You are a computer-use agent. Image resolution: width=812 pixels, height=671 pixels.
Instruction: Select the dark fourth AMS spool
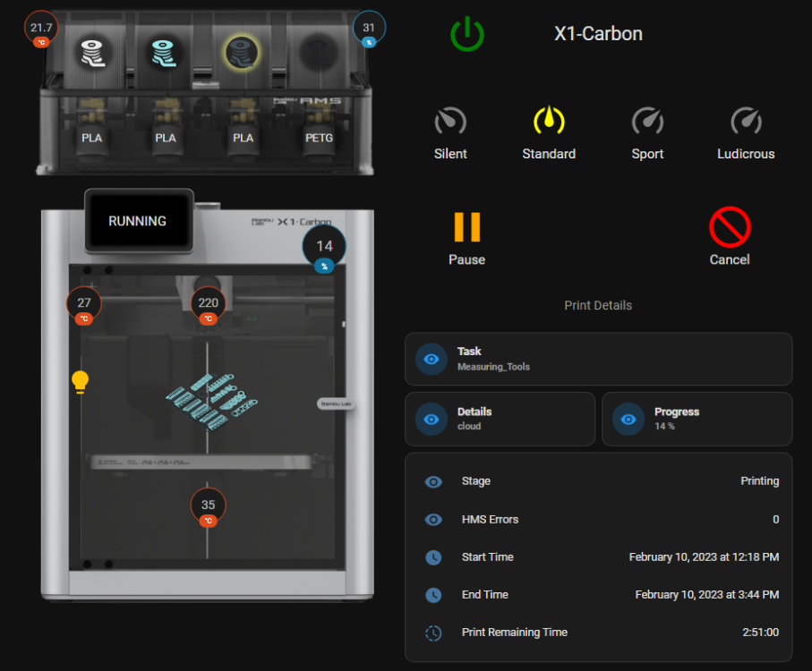(318, 52)
